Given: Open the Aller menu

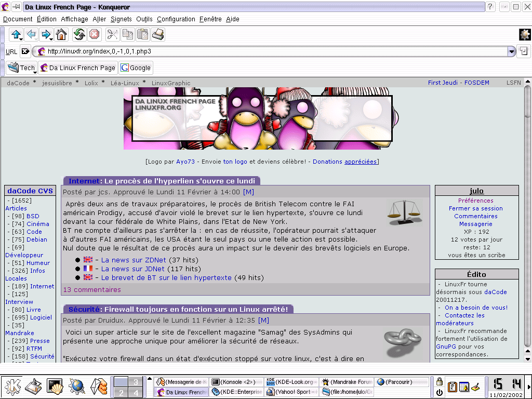Looking at the screenshot, I should (x=99, y=19).
